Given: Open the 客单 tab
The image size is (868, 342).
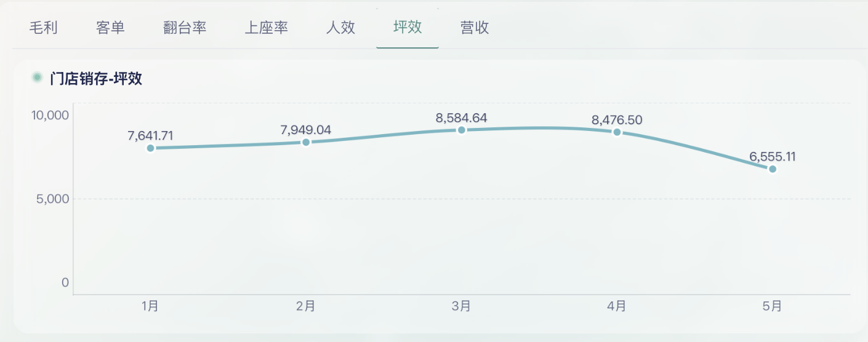Looking at the screenshot, I should pos(111,28).
